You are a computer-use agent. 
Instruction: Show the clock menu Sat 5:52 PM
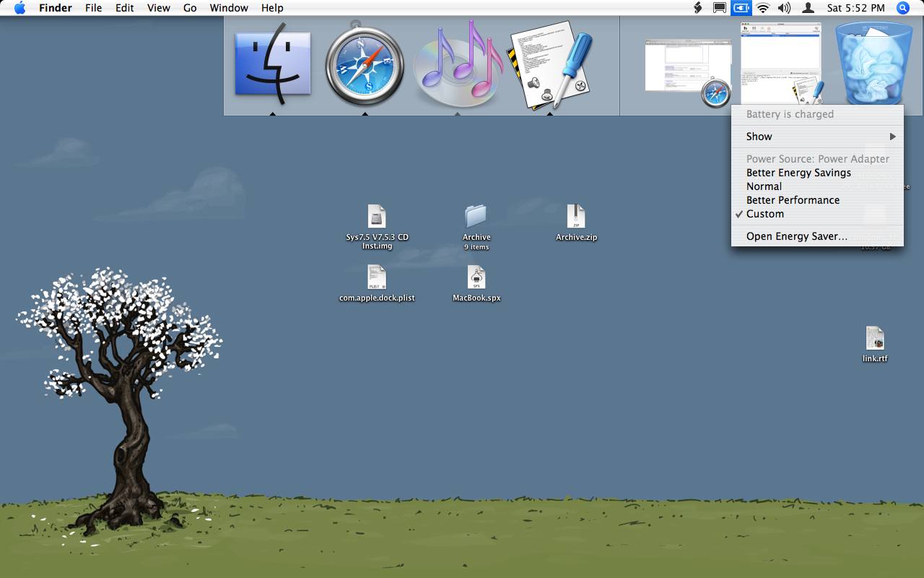click(855, 8)
